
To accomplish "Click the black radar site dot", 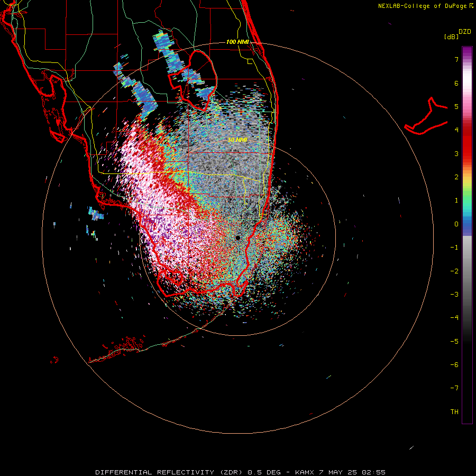I will click(x=237, y=237).
